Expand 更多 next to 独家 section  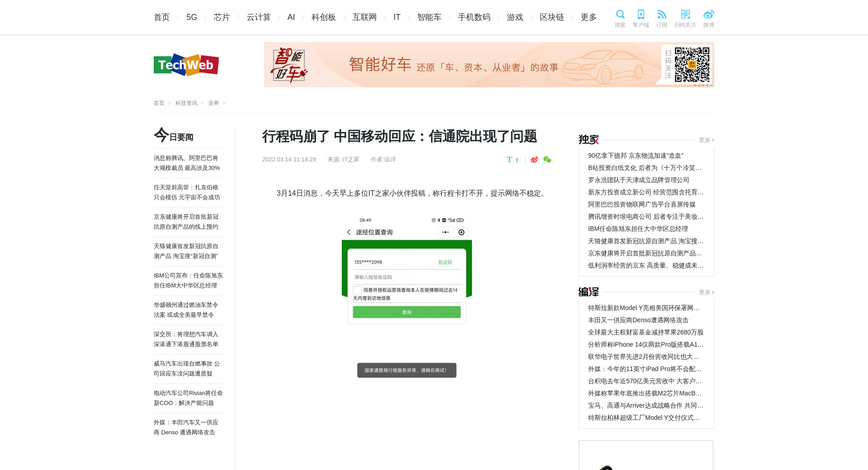click(x=706, y=140)
